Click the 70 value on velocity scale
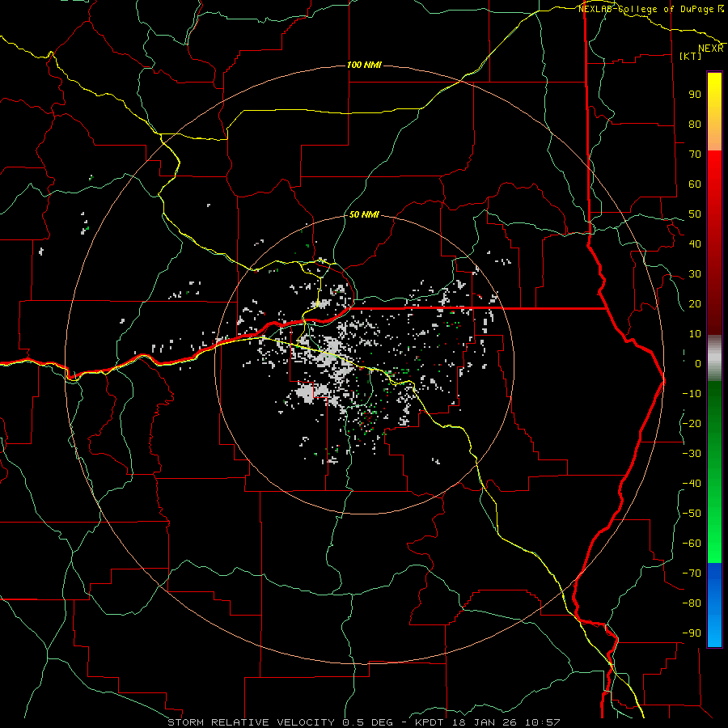 (695, 154)
